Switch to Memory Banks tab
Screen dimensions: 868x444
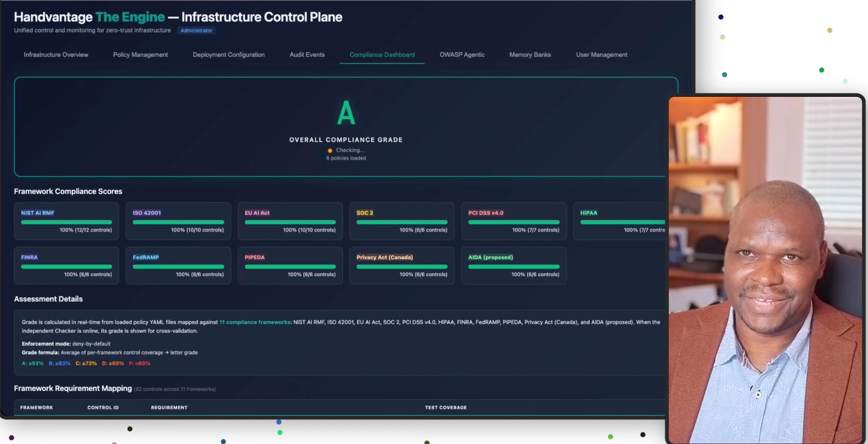tap(530, 55)
